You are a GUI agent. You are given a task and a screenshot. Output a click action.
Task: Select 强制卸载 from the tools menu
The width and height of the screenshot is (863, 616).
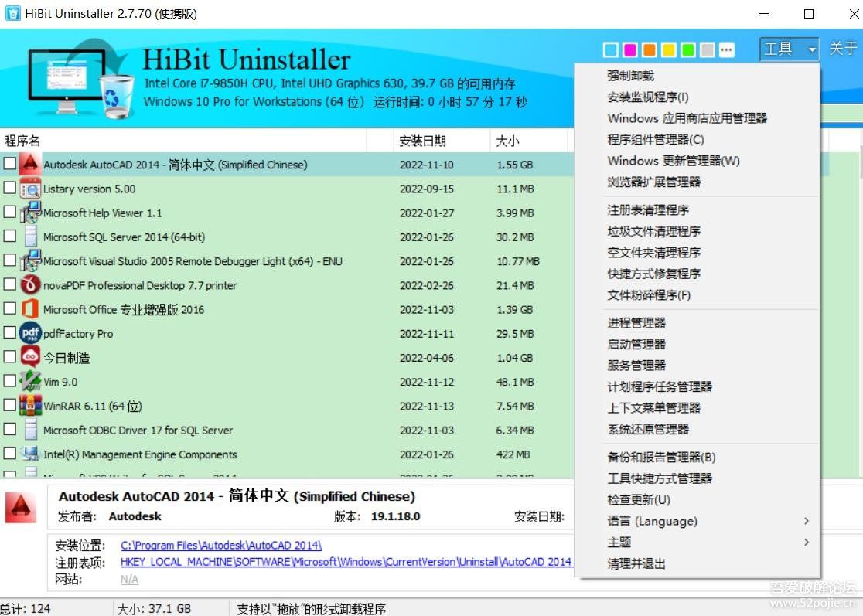630,76
